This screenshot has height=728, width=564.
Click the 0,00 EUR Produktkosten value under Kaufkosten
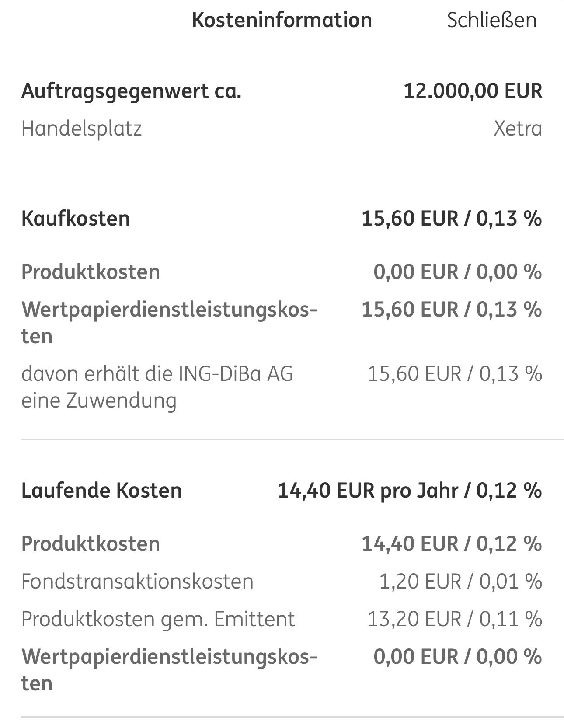(457, 272)
